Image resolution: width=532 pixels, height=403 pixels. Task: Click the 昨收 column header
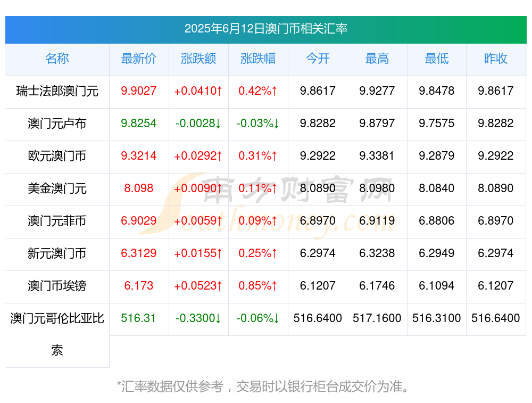tap(496, 59)
